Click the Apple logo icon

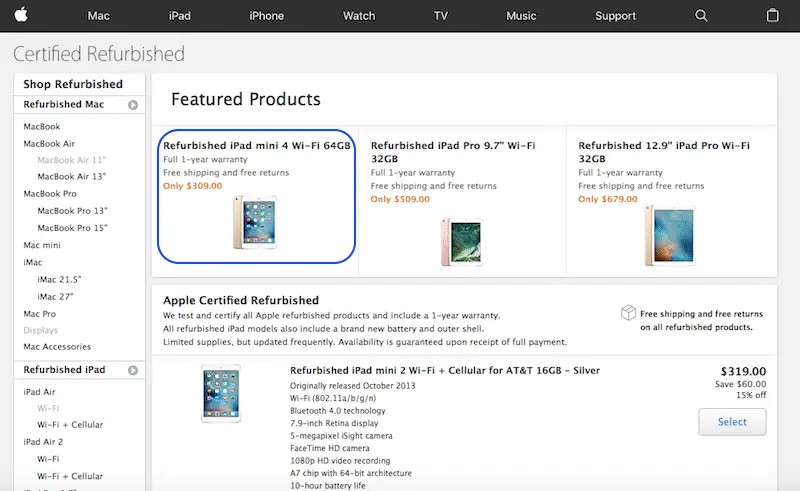[21, 15]
